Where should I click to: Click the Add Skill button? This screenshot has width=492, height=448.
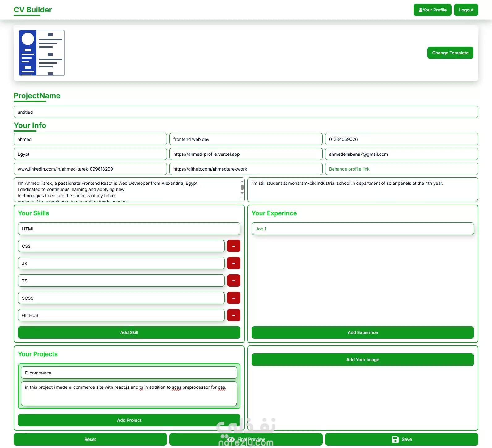tap(129, 332)
